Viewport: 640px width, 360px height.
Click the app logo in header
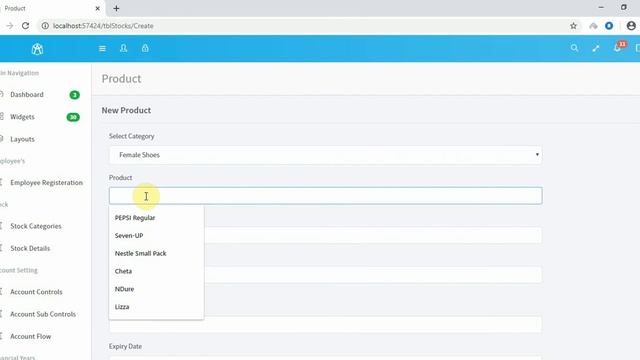(x=37, y=49)
